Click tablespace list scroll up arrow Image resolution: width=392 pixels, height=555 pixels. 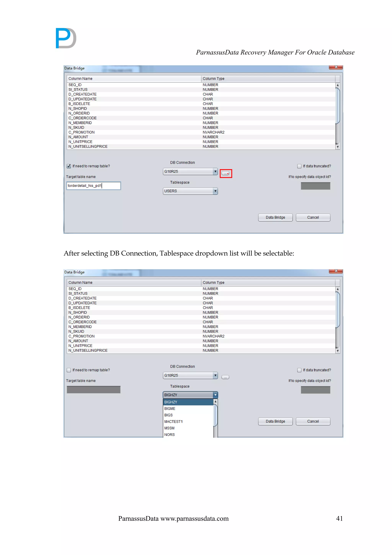(x=216, y=401)
